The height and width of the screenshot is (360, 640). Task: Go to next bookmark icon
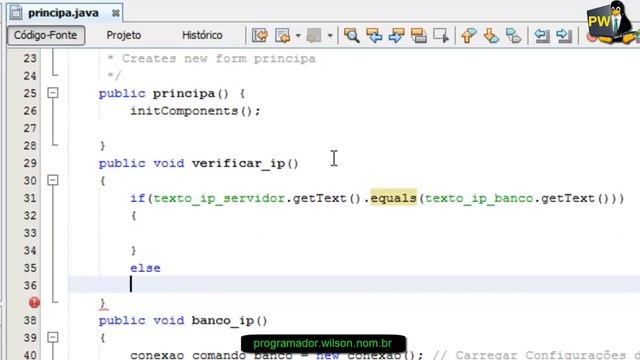coord(491,36)
